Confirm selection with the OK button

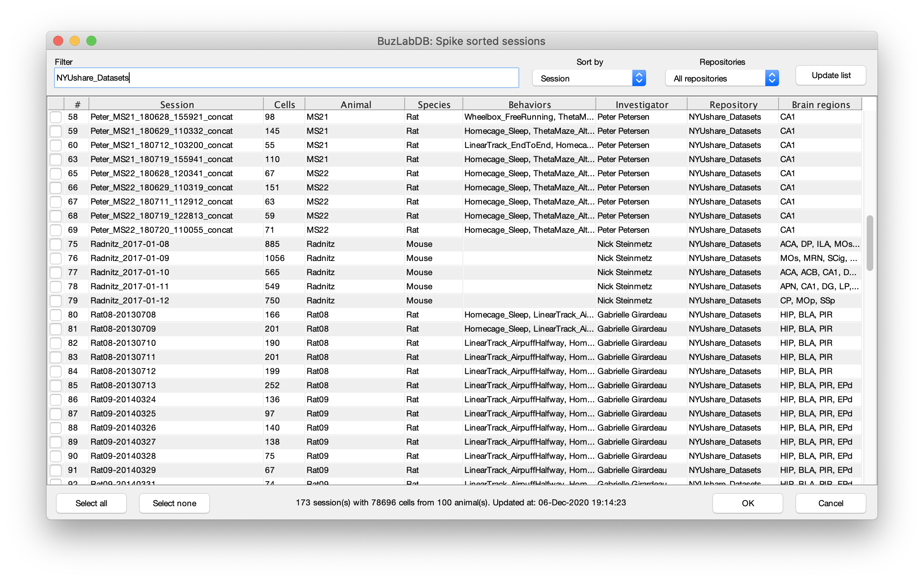pyautogui.click(x=747, y=503)
